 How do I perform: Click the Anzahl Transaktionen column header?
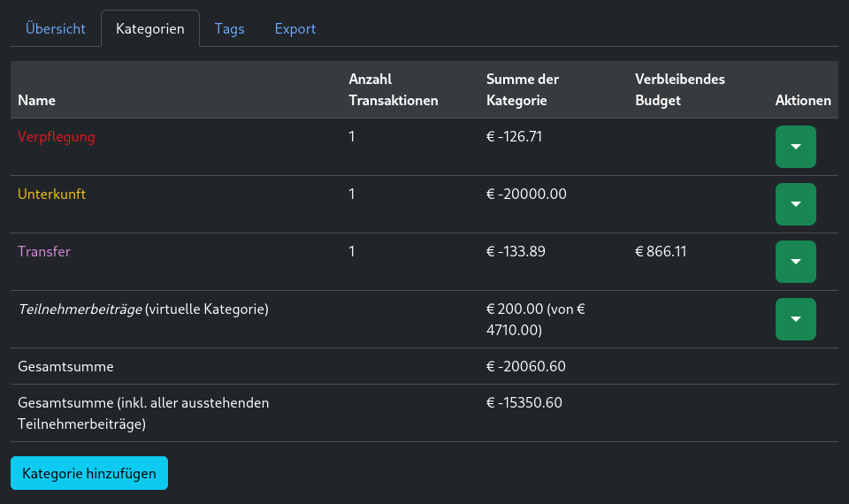(x=394, y=90)
